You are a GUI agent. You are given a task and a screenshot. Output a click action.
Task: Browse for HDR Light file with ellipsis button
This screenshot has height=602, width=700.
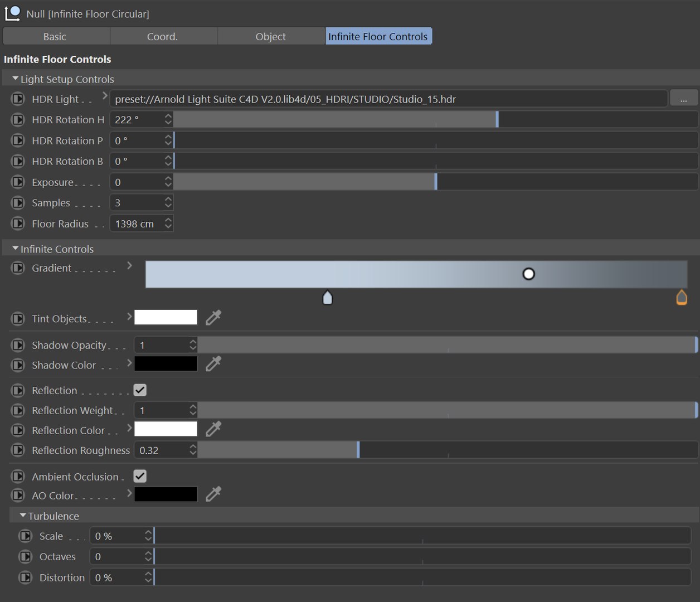coord(683,99)
